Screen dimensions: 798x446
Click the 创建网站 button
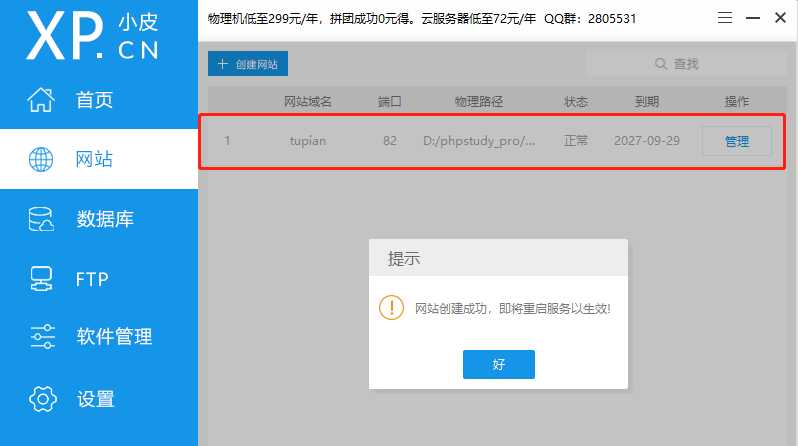248,64
